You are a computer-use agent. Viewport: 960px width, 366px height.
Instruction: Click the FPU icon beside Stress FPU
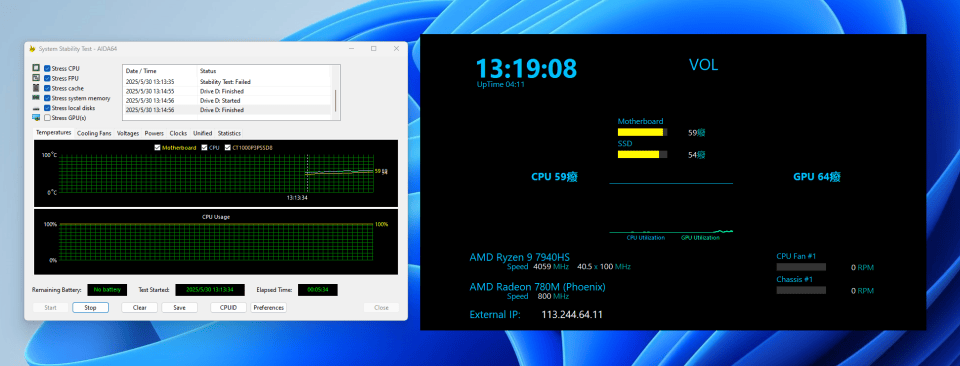coord(36,78)
